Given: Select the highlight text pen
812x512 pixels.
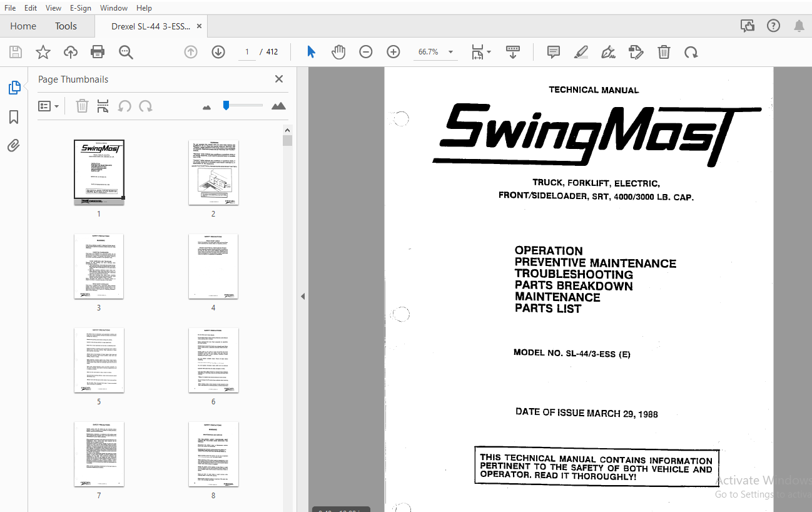Looking at the screenshot, I should click(581, 52).
